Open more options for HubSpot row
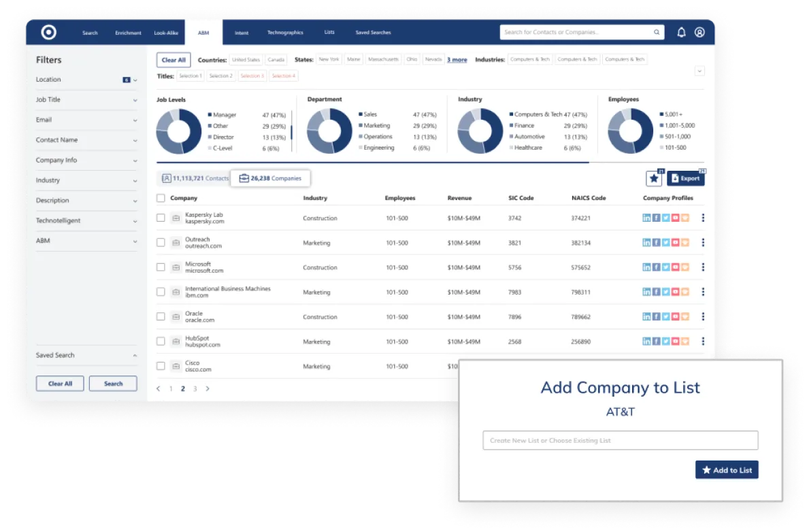 [x=703, y=342]
